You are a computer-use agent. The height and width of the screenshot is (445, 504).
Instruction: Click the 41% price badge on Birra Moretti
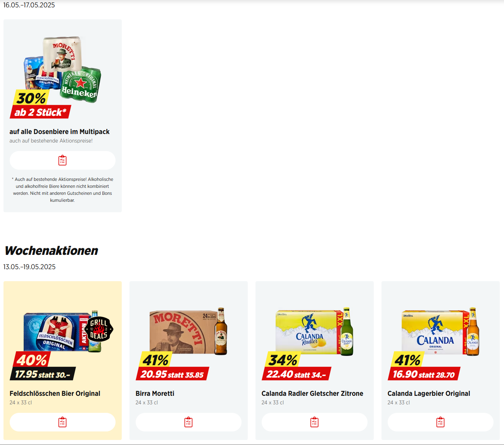[x=172, y=366]
